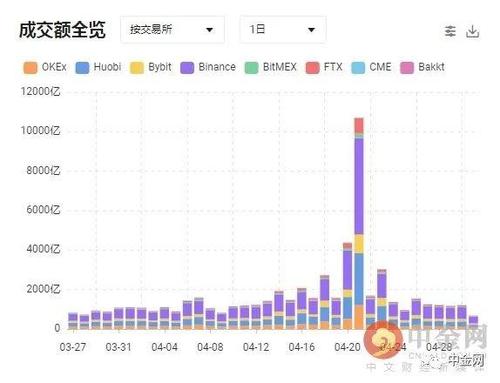Toggle the Huobi series in the legend
This screenshot has width=500, height=383.
[x=98, y=67]
